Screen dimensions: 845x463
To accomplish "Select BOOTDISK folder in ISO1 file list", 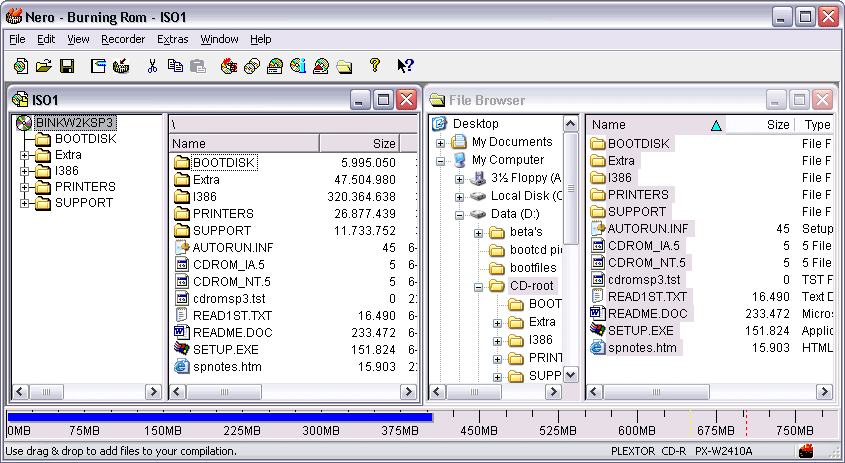I will 224,162.
